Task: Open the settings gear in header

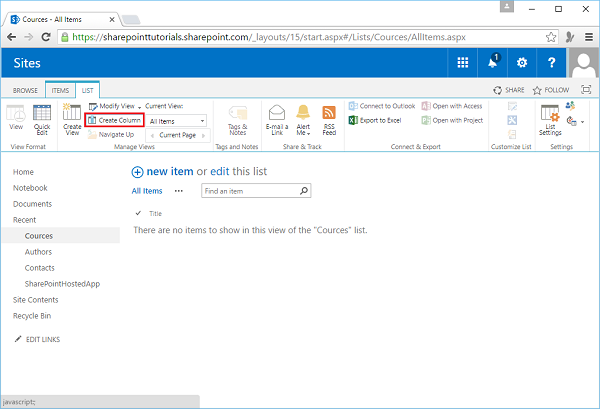Action: (x=521, y=63)
